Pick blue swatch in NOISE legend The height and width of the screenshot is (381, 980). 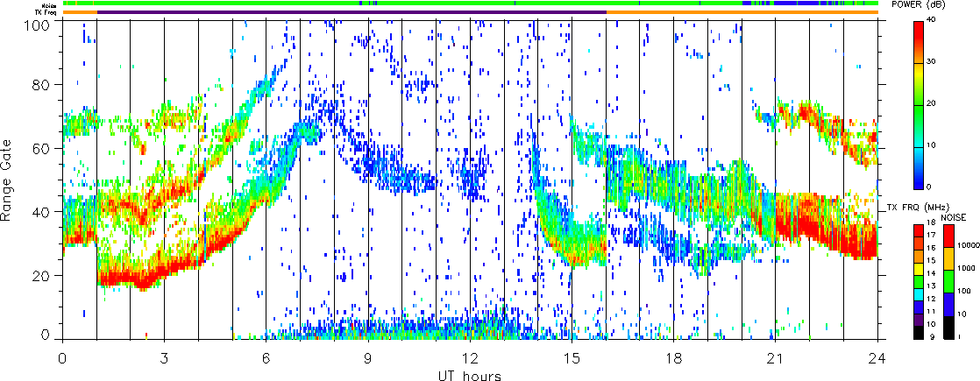click(948, 304)
